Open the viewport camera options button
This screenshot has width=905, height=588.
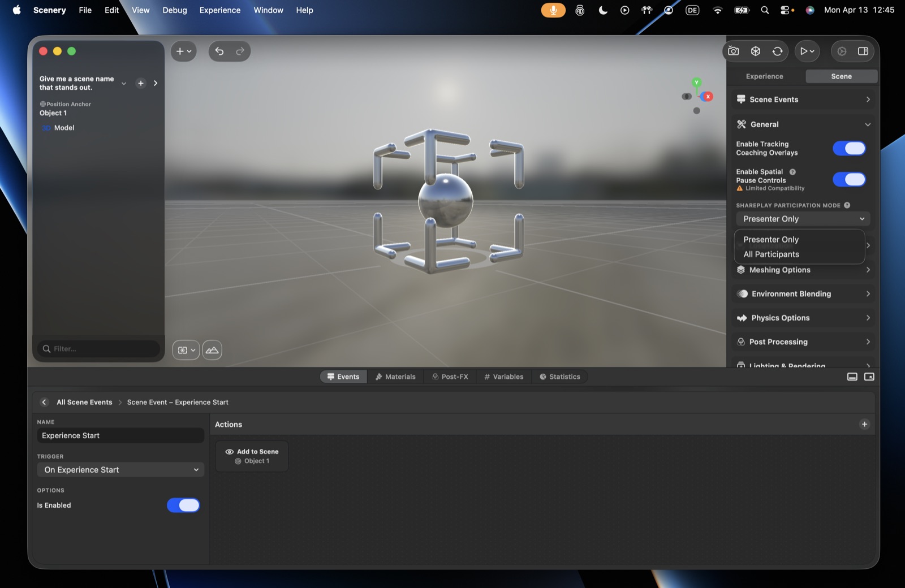coord(186,350)
